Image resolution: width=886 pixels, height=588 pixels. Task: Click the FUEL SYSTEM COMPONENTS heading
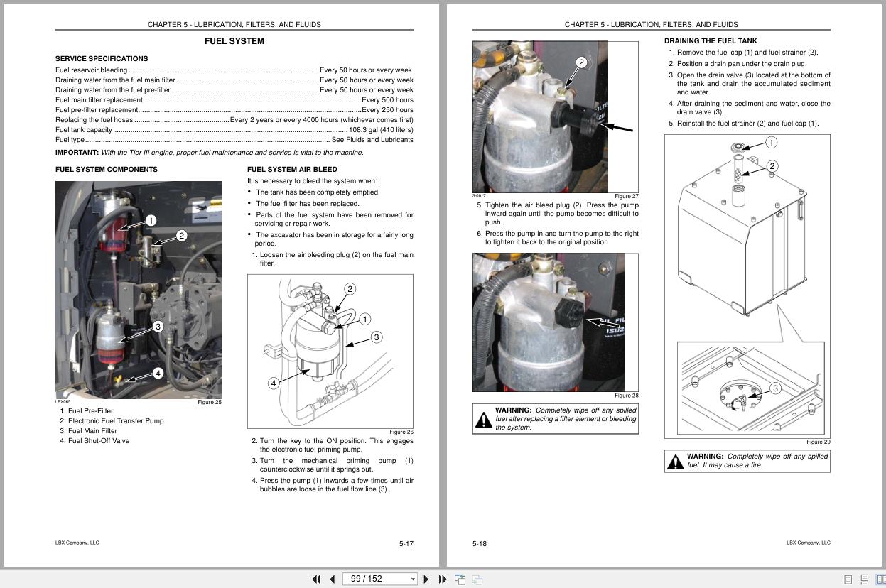pyautogui.click(x=107, y=170)
